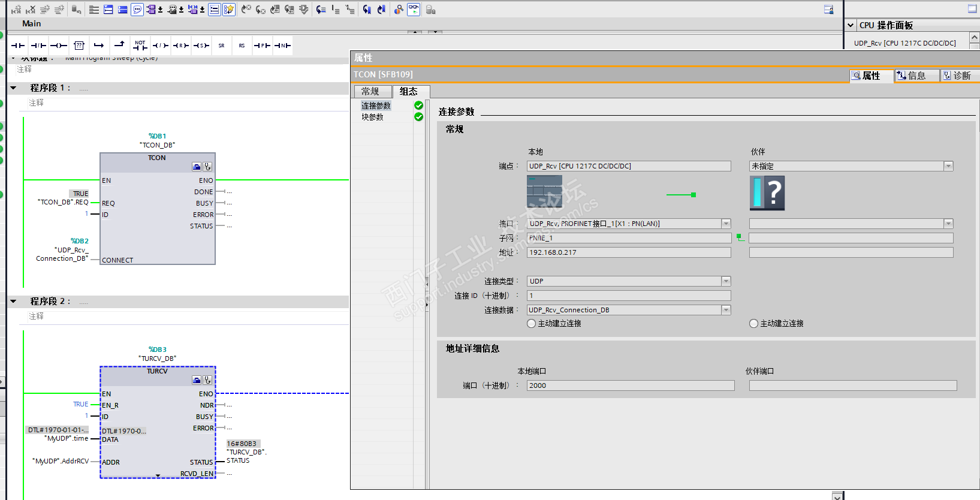This screenshot has height=500, width=980.
Task: Open the 连接类型 UDP dropdown
Action: (726, 281)
